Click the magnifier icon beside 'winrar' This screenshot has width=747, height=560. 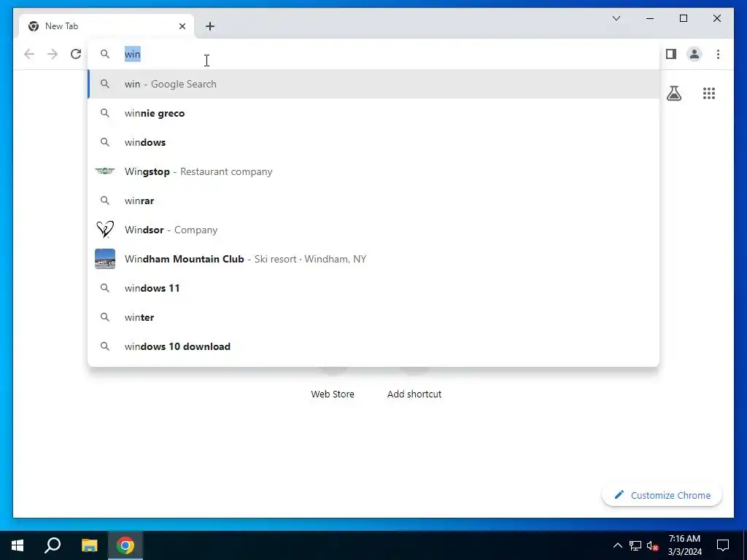(105, 201)
